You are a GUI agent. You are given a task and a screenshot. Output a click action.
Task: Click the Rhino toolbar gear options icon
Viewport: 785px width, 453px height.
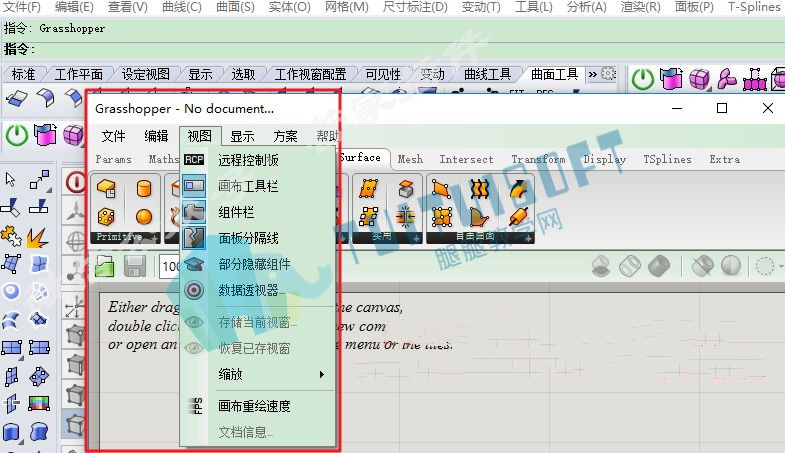(x=608, y=74)
